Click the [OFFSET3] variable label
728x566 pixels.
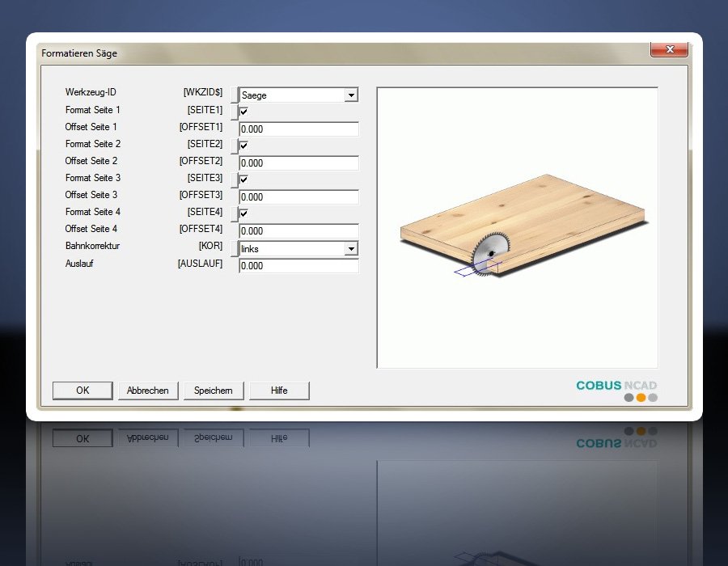coord(201,194)
